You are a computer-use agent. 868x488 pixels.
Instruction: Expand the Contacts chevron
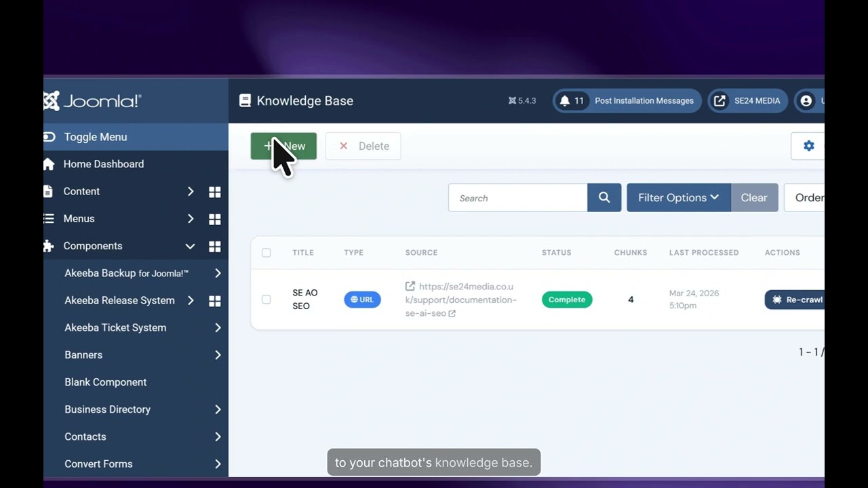click(x=218, y=436)
